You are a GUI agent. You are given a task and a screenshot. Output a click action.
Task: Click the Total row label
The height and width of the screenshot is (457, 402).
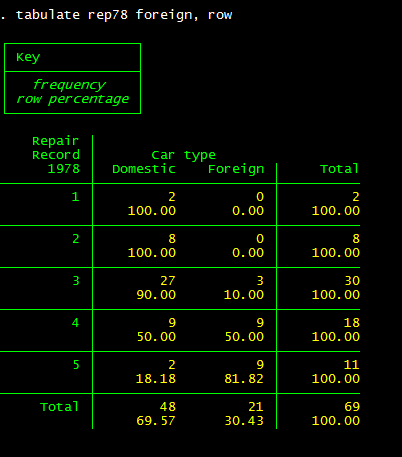(59, 407)
